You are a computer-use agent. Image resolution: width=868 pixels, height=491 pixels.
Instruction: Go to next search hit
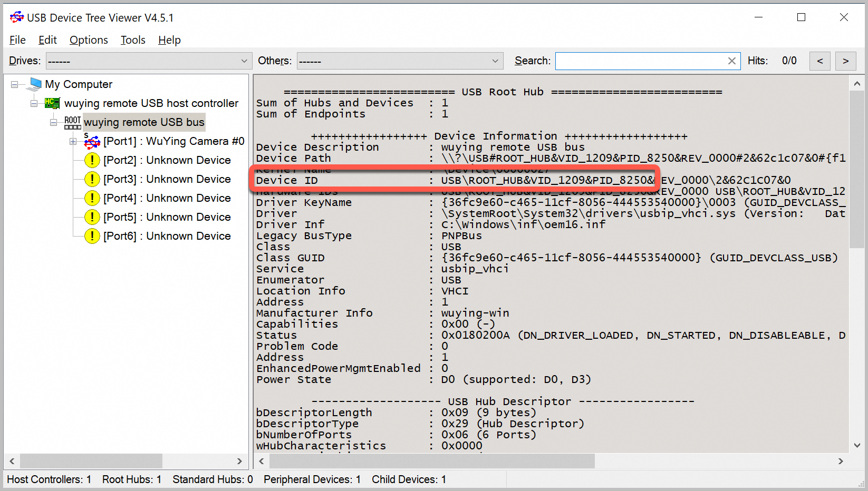[x=846, y=61]
